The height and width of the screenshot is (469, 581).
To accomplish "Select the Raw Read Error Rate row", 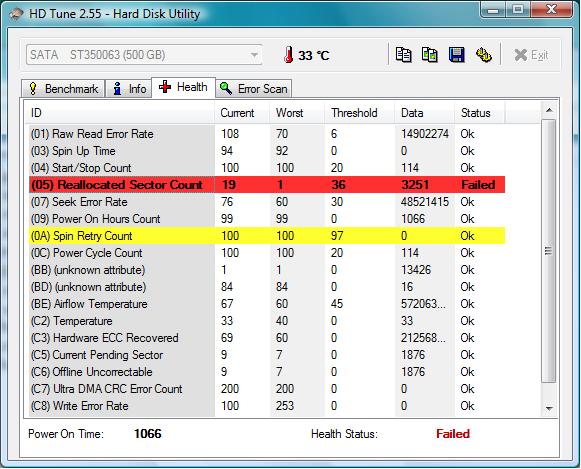I will point(267,133).
